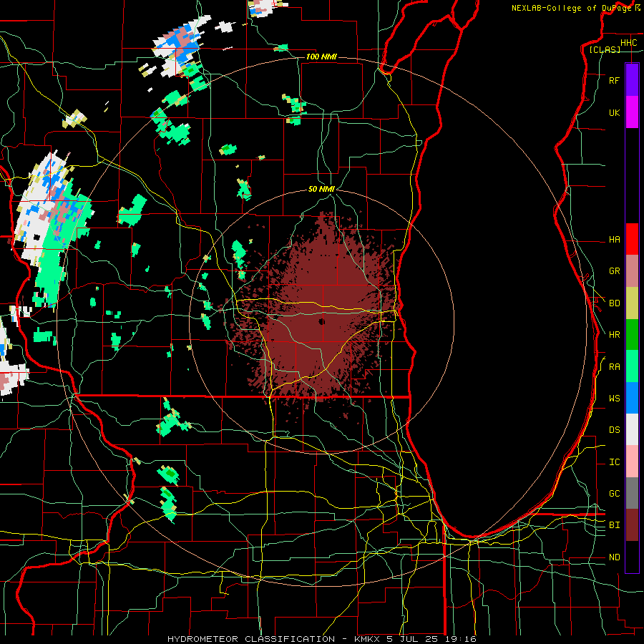Select the gray GC legend swatch

(x=632, y=493)
